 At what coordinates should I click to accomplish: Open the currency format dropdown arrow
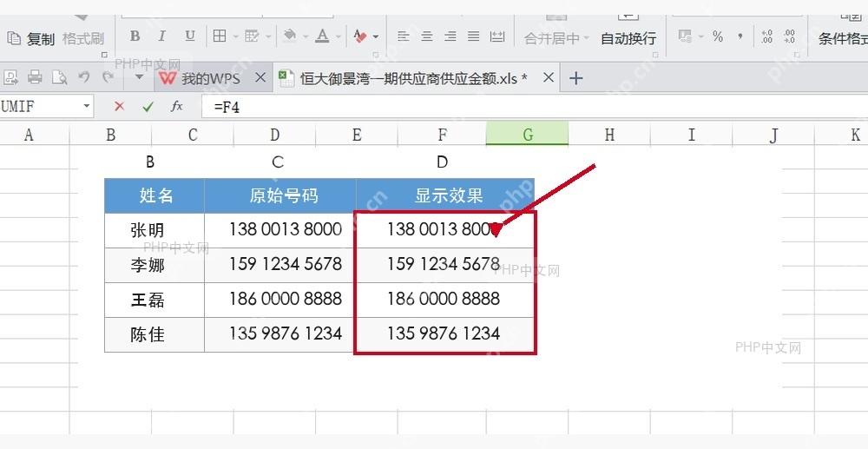[700, 36]
